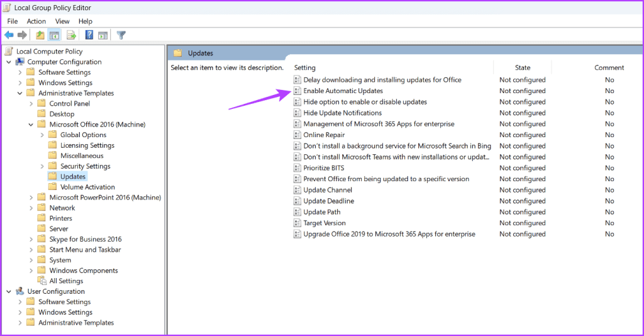Click the Updates folder icon in tree
644x336 pixels.
[x=52, y=176]
